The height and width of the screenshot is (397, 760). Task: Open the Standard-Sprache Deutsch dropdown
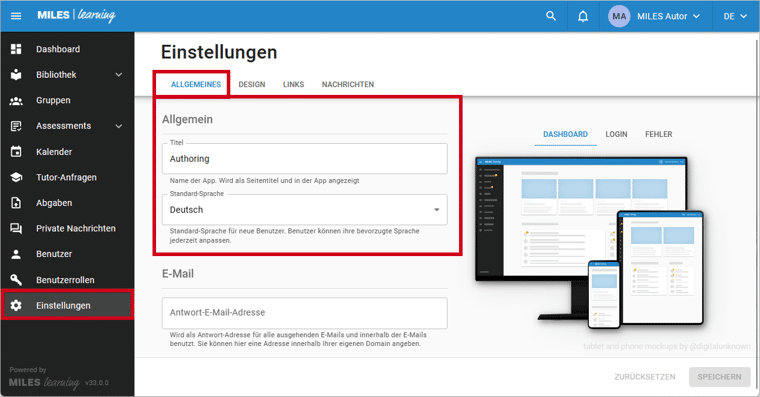click(x=304, y=210)
